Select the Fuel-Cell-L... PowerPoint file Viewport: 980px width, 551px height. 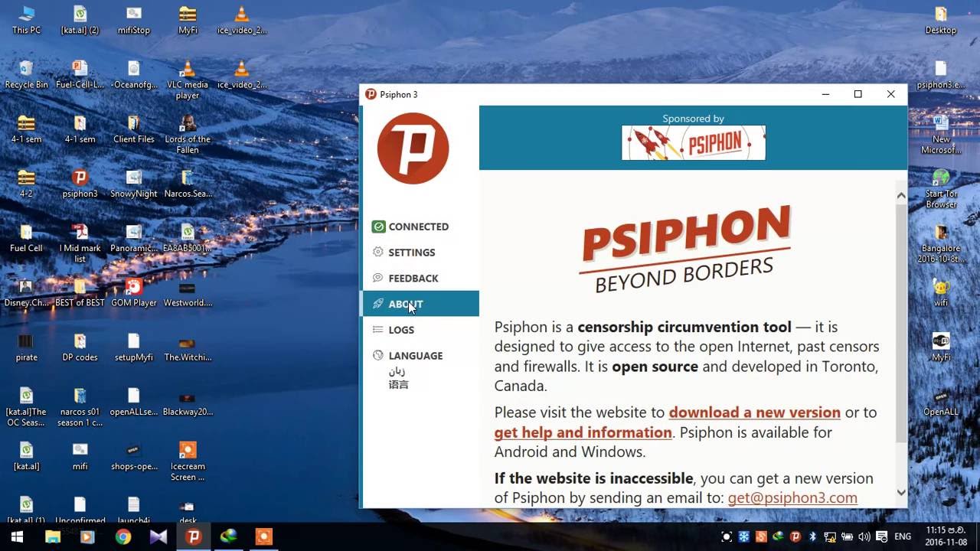pos(80,75)
